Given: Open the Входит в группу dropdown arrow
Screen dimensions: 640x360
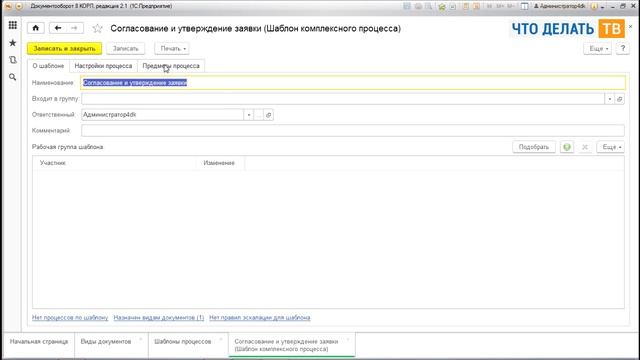Looking at the screenshot, I should click(610, 99).
